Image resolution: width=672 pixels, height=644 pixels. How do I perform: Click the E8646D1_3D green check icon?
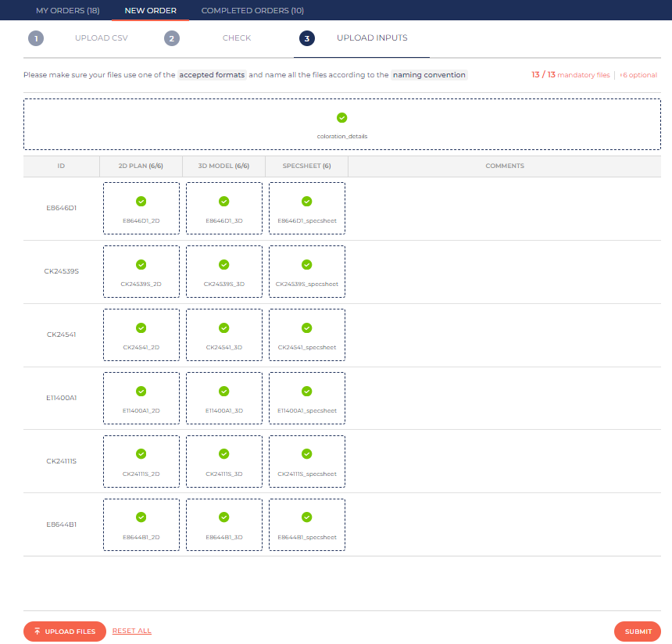(x=223, y=201)
